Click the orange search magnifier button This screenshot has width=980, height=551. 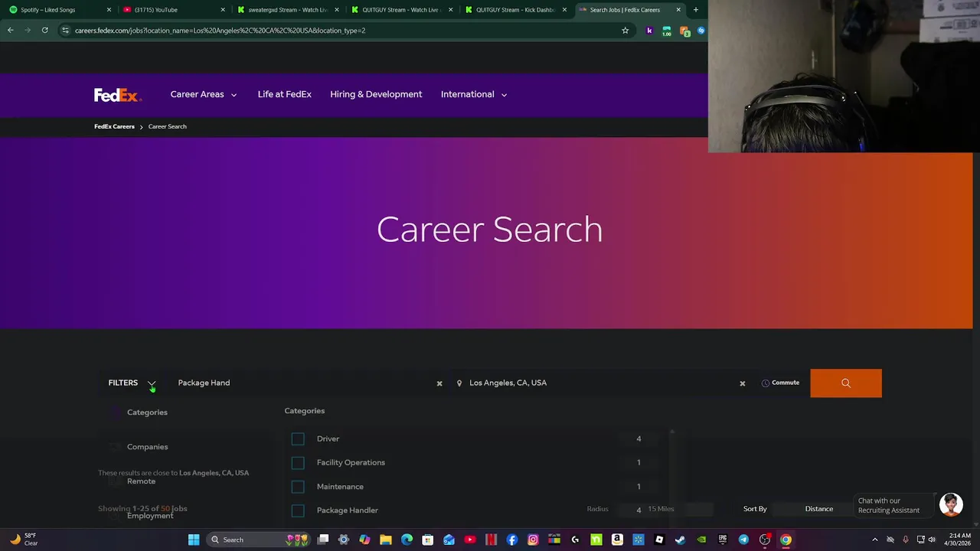(x=846, y=383)
